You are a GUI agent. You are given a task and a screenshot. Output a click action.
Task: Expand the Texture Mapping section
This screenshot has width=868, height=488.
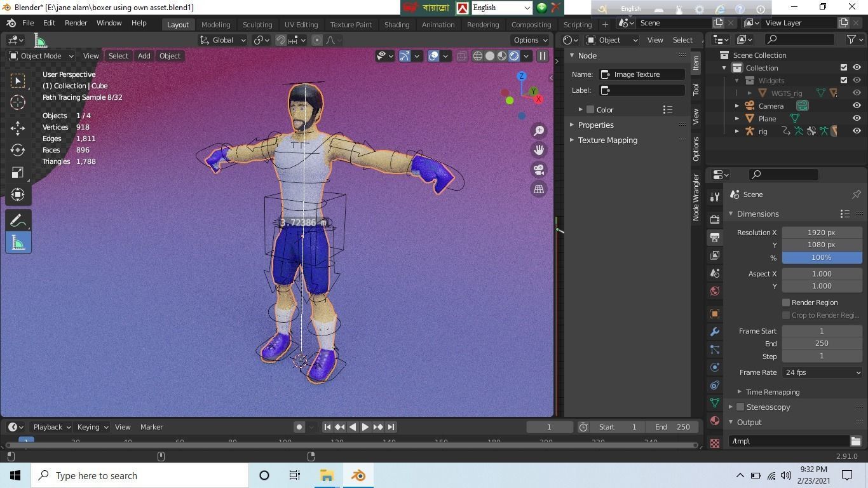607,140
